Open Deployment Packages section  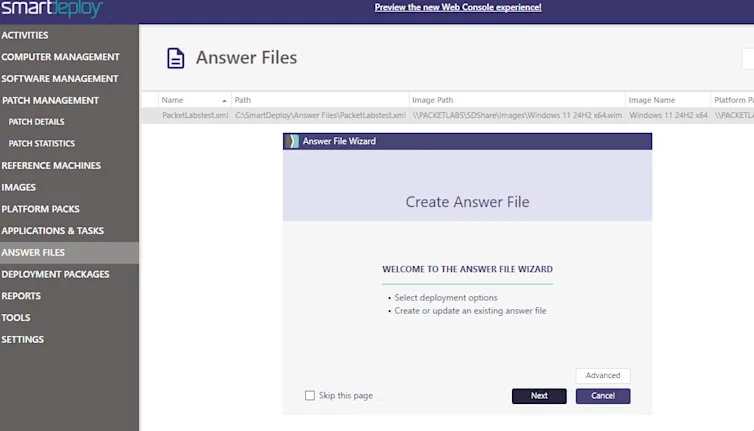(x=55, y=274)
